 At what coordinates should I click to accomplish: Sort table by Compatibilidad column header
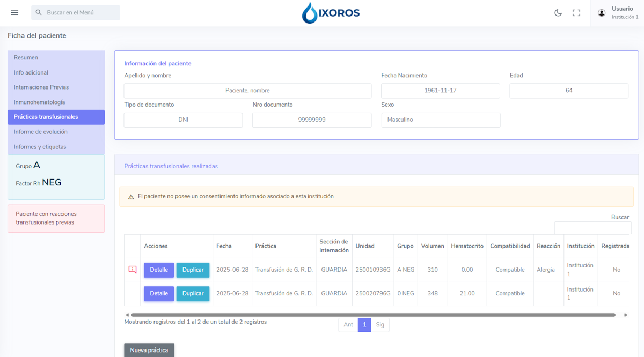click(x=510, y=246)
